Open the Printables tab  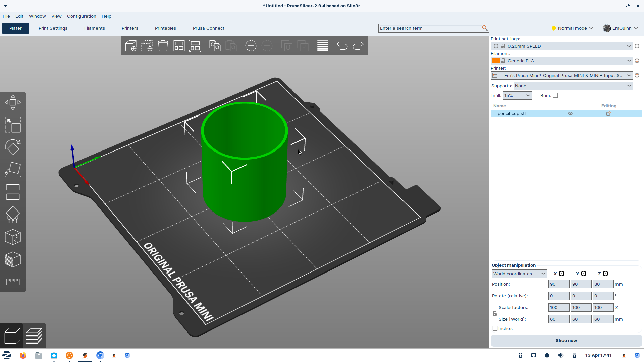point(165,28)
